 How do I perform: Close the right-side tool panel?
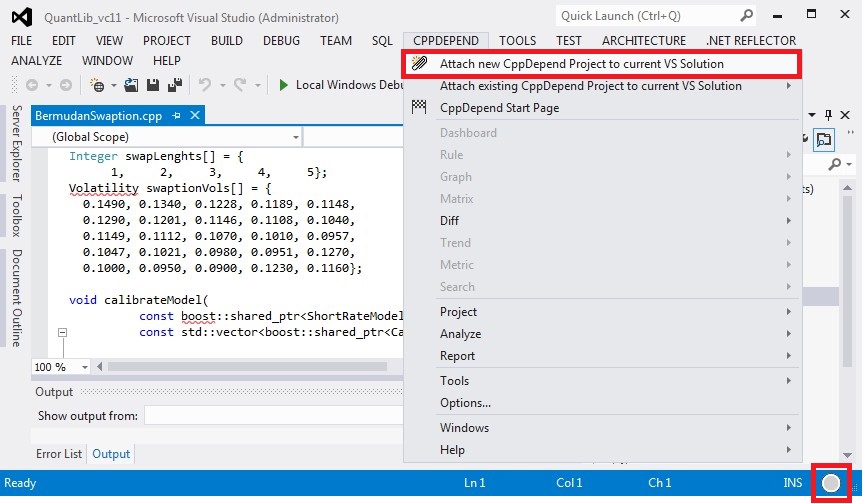tap(845, 115)
